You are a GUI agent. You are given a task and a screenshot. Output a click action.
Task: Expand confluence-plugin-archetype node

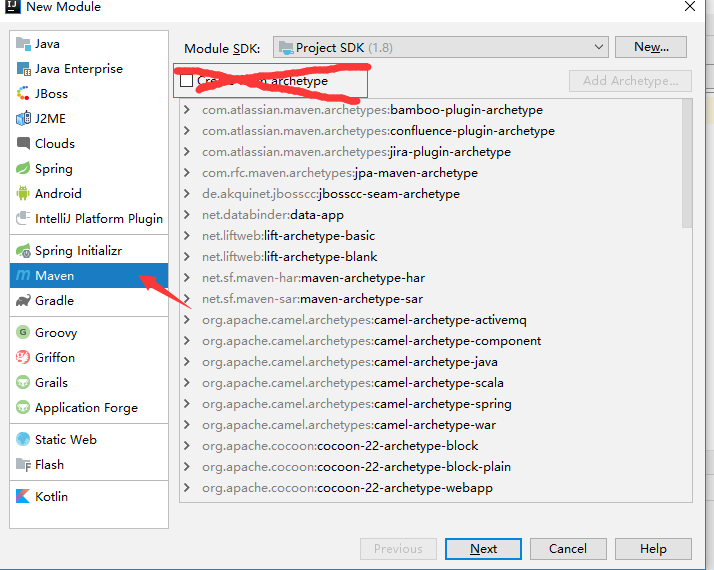187,131
